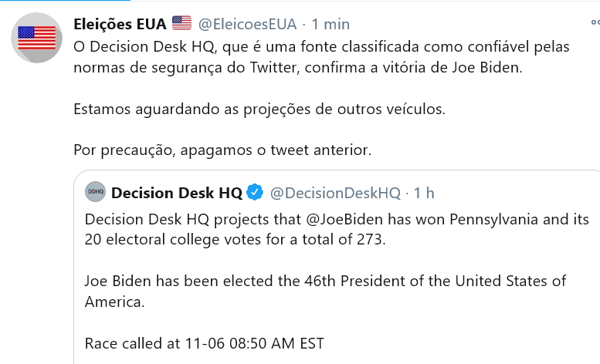Click the 'Por precaução, apagamos' sentence
This screenshot has height=364, width=600.
(x=222, y=150)
